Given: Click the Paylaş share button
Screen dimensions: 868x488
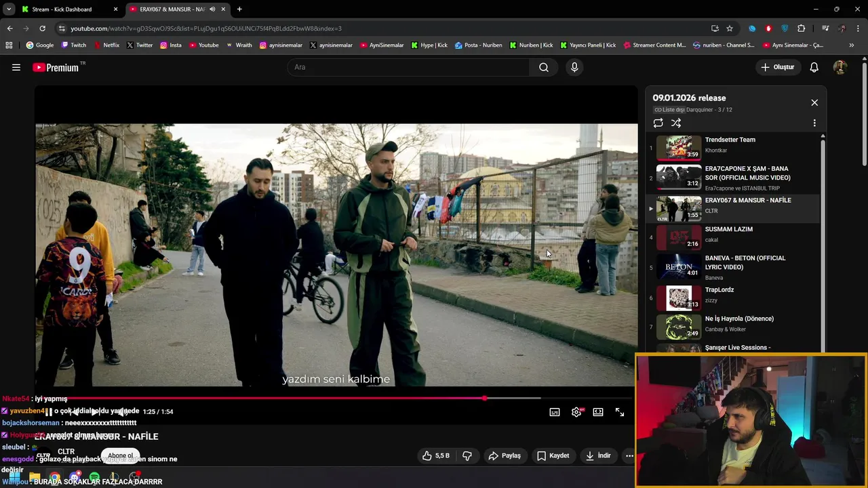Looking at the screenshot, I should click(505, 455).
